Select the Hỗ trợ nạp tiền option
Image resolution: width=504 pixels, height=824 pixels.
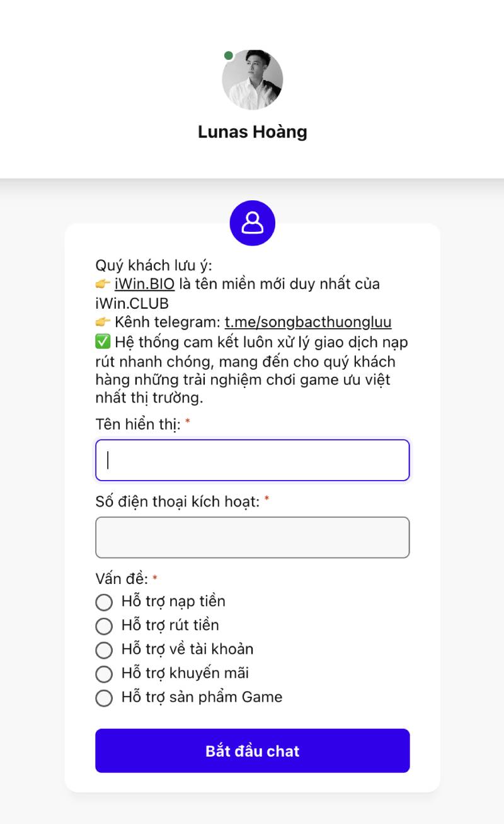click(104, 602)
